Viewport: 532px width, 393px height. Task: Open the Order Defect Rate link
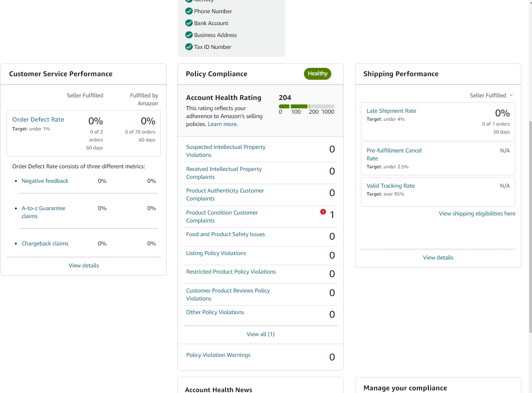pos(38,119)
